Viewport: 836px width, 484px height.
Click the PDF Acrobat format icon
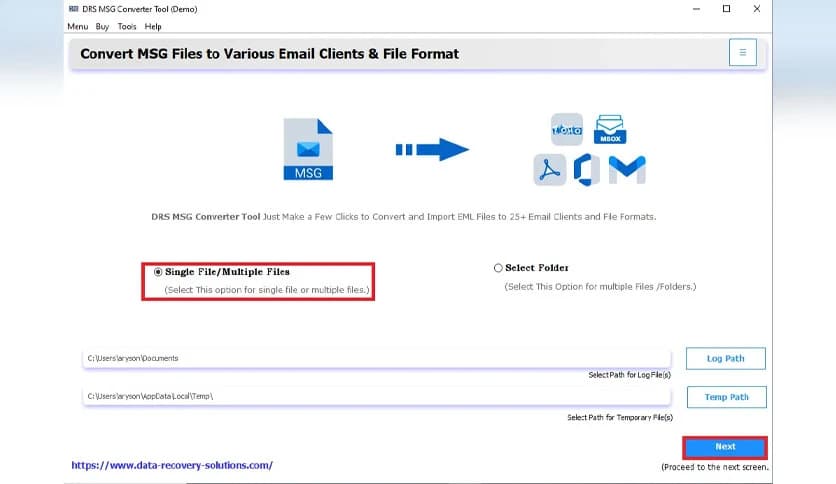coord(550,170)
